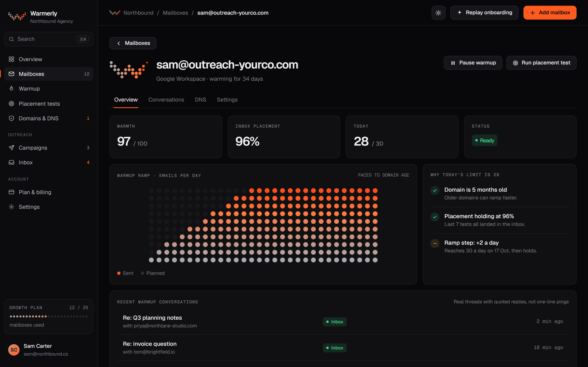
Task: Pause warmup for this mailbox
Action: coord(473,63)
